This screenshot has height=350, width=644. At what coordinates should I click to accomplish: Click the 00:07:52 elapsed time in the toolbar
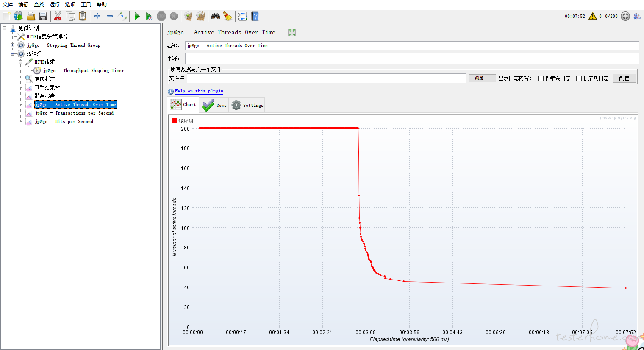click(575, 16)
